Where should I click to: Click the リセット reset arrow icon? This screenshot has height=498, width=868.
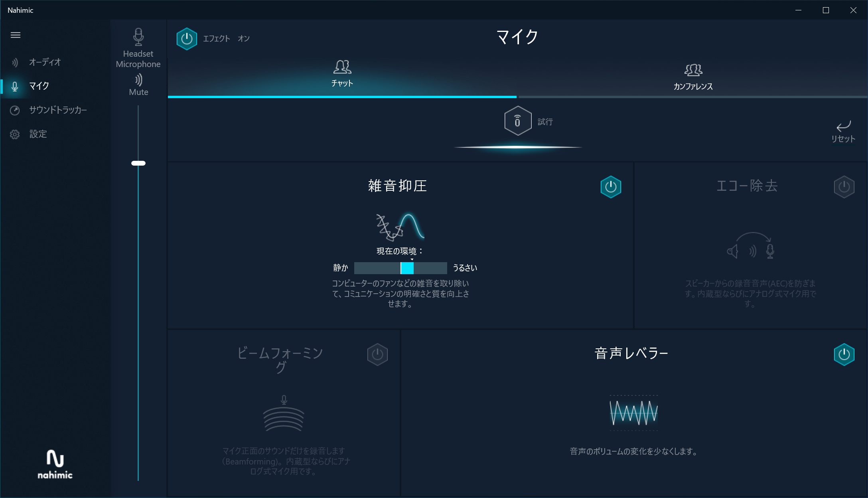843,126
